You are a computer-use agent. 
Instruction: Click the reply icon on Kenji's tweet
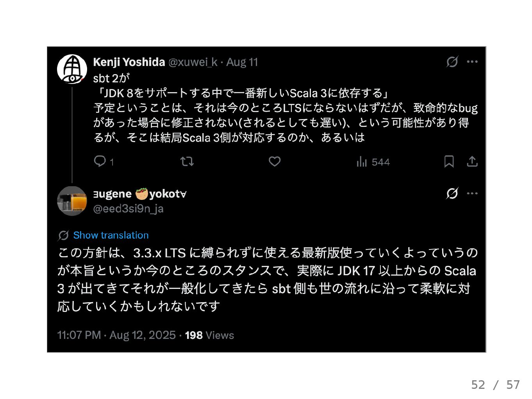click(100, 161)
